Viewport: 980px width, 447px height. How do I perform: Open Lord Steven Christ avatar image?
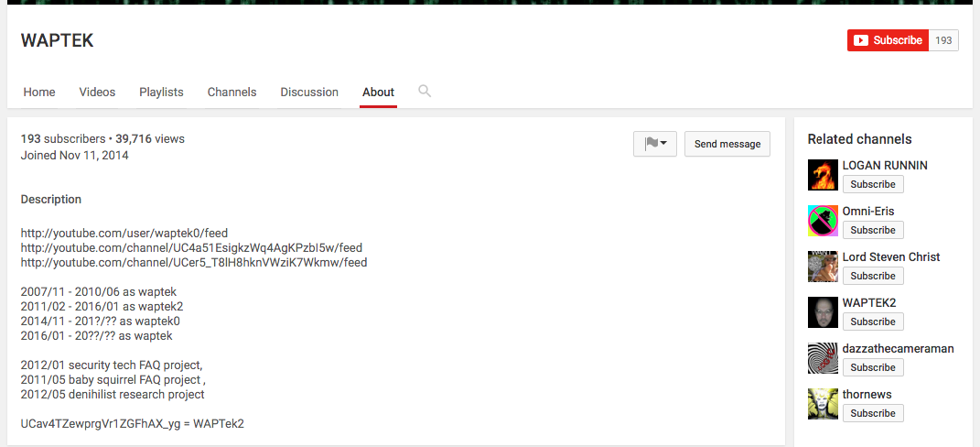tap(823, 266)
